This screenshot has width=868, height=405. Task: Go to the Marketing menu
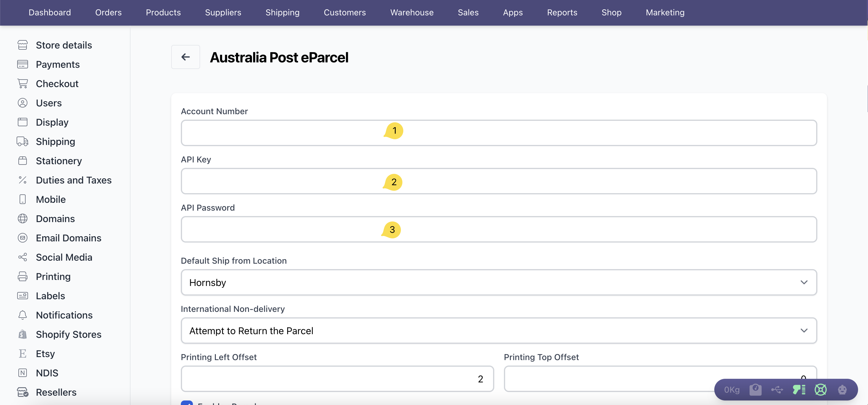click(665, 12)
